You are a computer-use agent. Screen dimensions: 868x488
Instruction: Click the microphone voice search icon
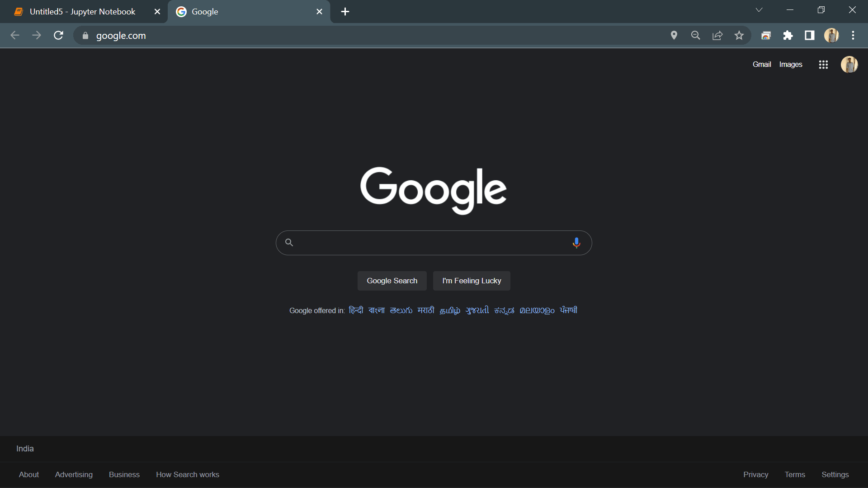pos(576,243)
